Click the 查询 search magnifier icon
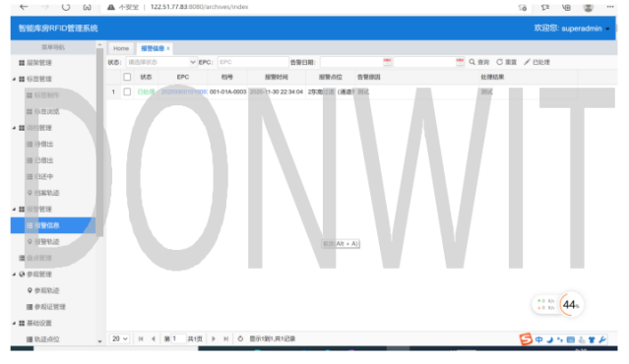629x364 pixels. [472, 62]
